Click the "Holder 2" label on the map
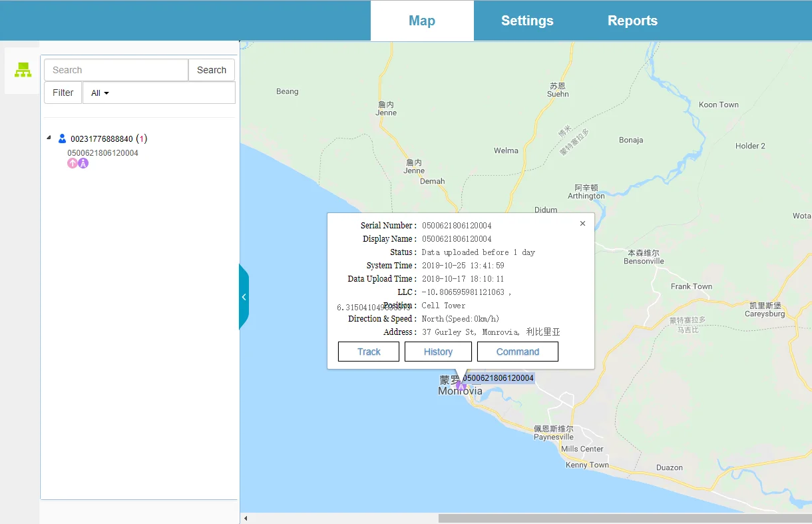 (750, 146)
